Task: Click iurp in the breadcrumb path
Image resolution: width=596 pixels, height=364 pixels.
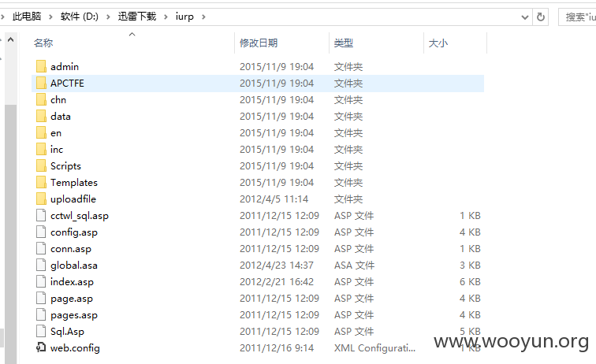Action: coord(184,17)
